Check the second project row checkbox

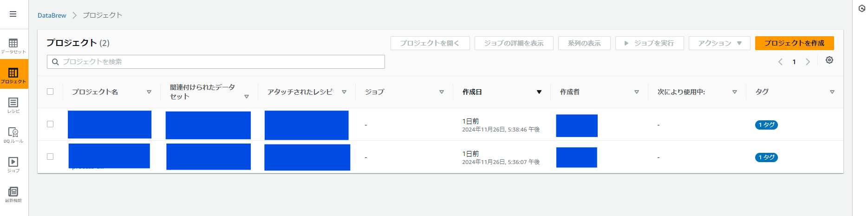pyautogui.click(x=50, y=157)
